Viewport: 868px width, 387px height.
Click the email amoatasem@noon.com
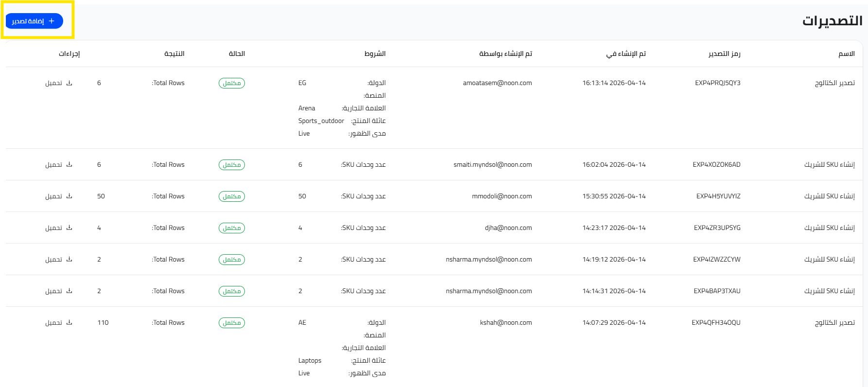click(x=497, y=83)
